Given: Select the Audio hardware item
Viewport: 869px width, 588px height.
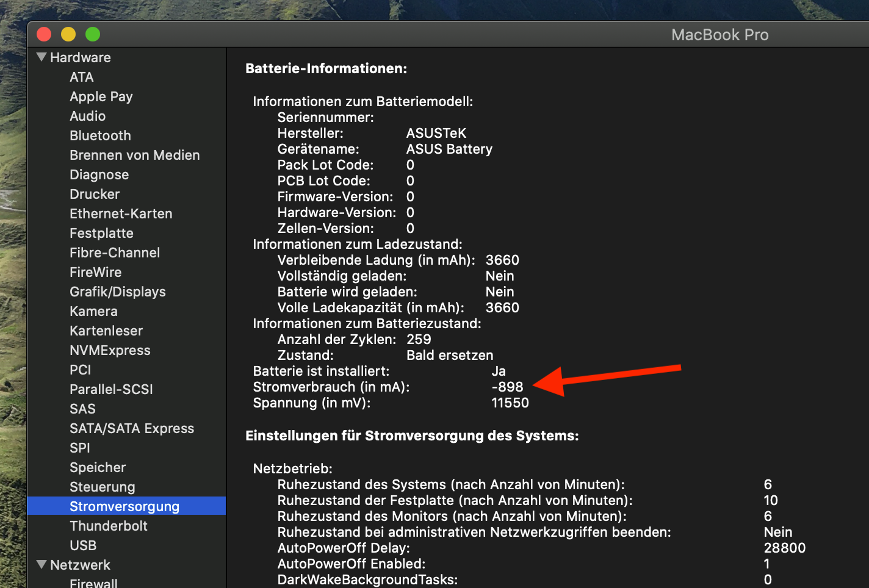Looking at the screenshot, I should click(87, 116).
